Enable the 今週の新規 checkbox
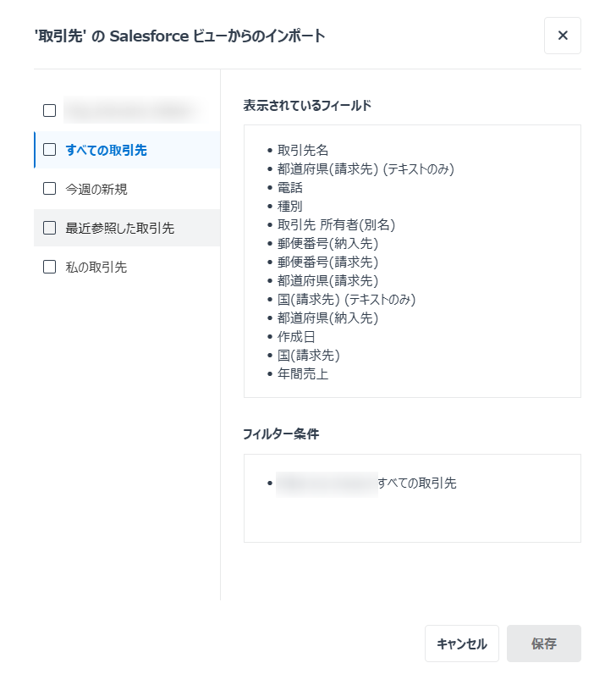This screenshot has height=674, width=616. point(49,189)
